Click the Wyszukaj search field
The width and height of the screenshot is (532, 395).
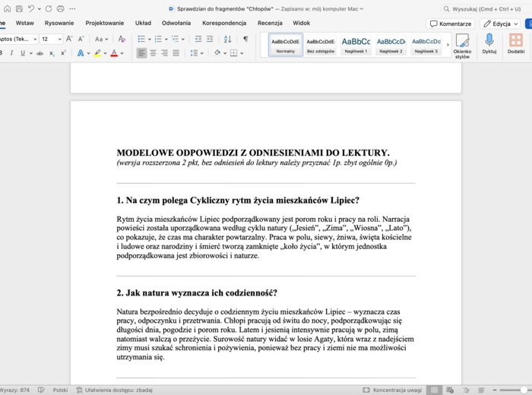486,8
